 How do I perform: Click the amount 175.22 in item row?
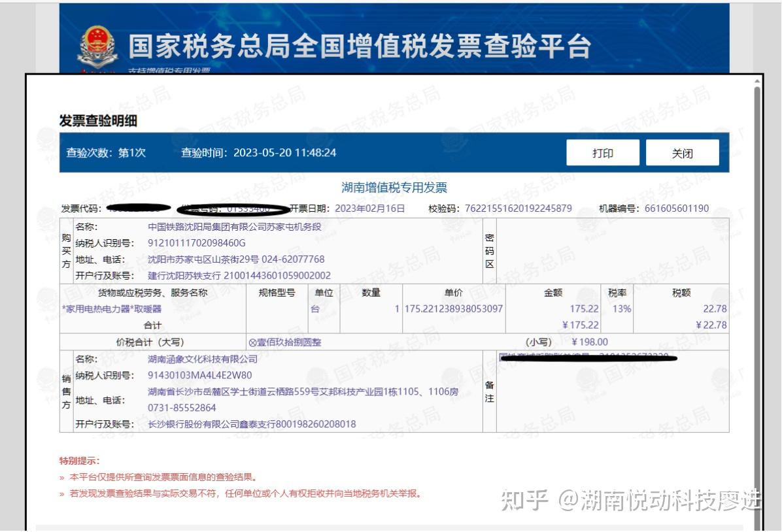584,309
